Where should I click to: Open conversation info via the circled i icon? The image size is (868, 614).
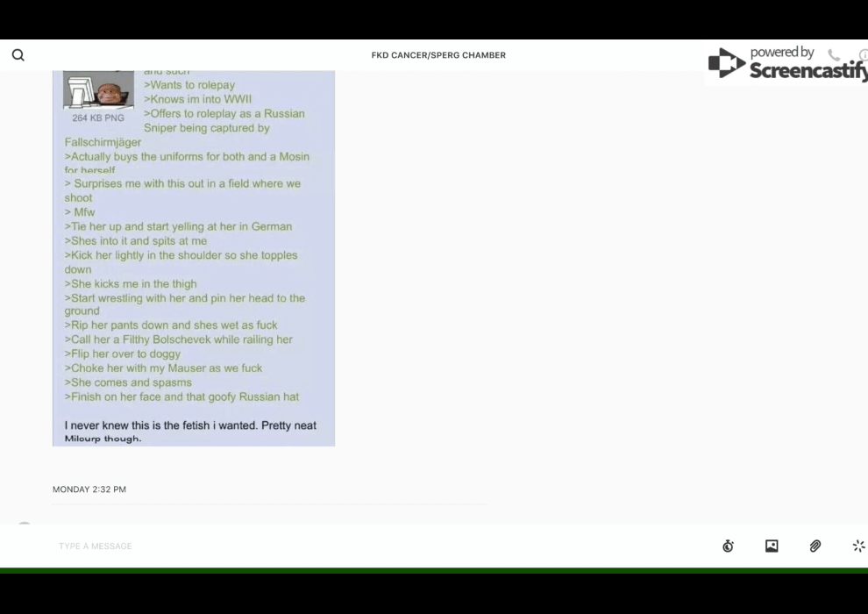coord(863,55)
